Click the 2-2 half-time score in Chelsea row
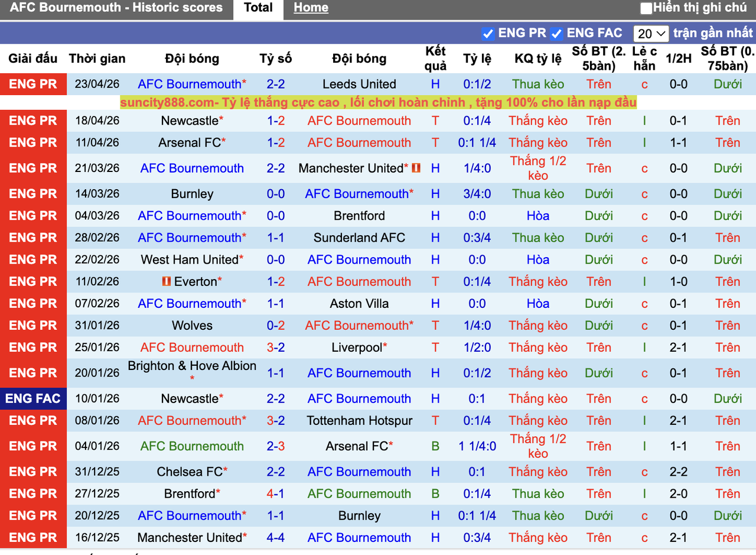This screenshot has height=555, width=756. (678, 472)
